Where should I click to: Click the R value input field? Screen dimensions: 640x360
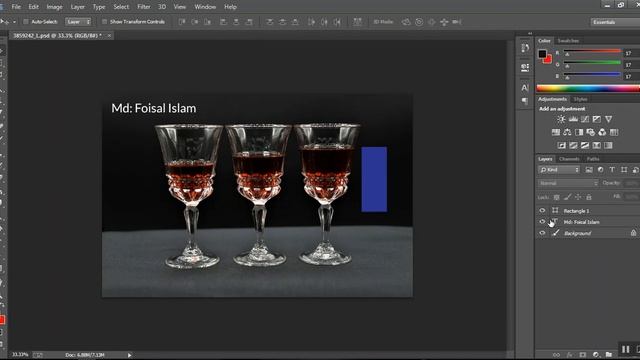[x=631, y=53]
